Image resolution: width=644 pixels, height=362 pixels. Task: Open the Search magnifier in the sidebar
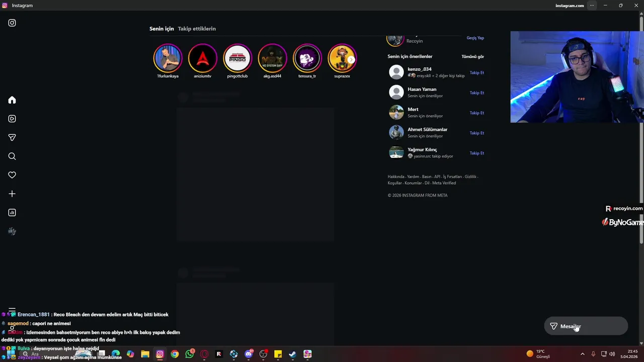click(12, 156)
